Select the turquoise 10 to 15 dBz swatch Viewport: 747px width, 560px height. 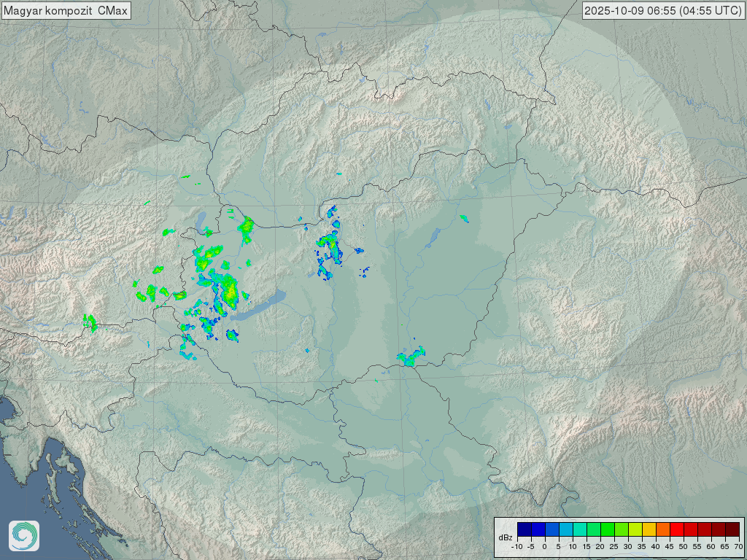(579, 529)
